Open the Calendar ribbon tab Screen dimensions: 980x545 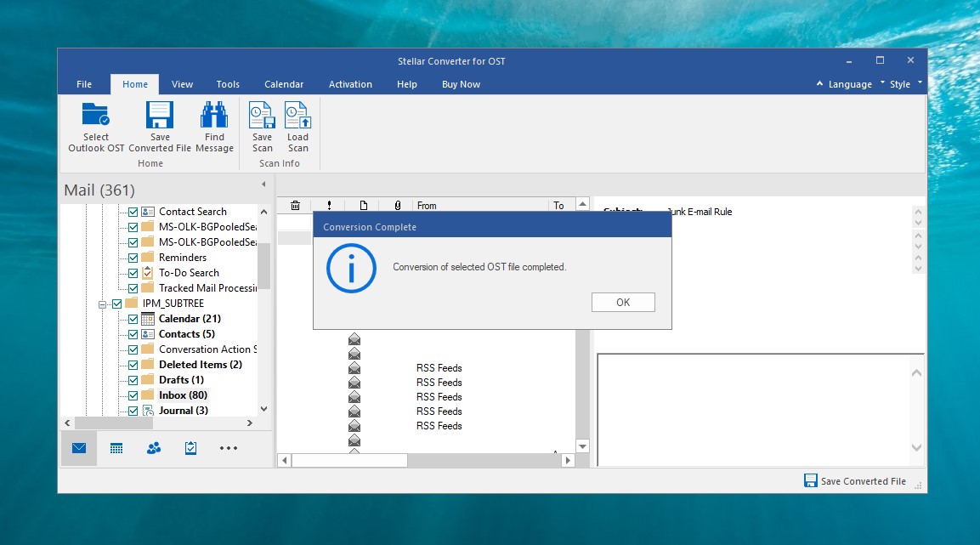pos(284,84)
